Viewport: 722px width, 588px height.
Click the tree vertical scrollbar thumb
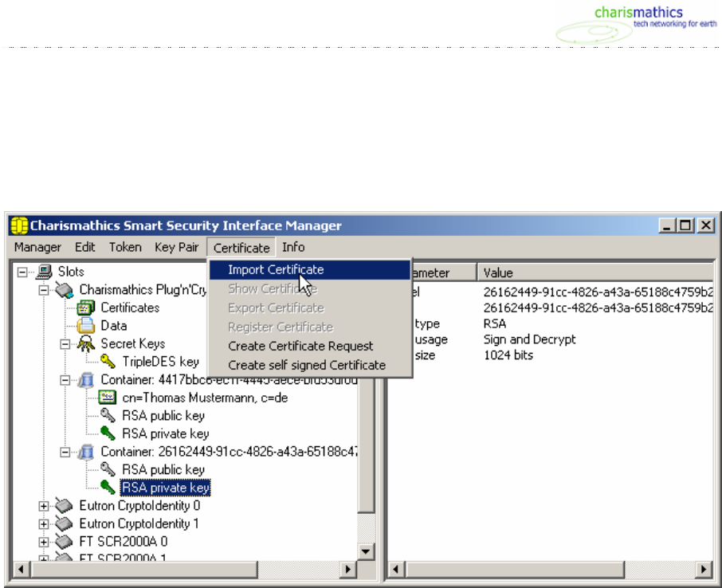(366, 388)
